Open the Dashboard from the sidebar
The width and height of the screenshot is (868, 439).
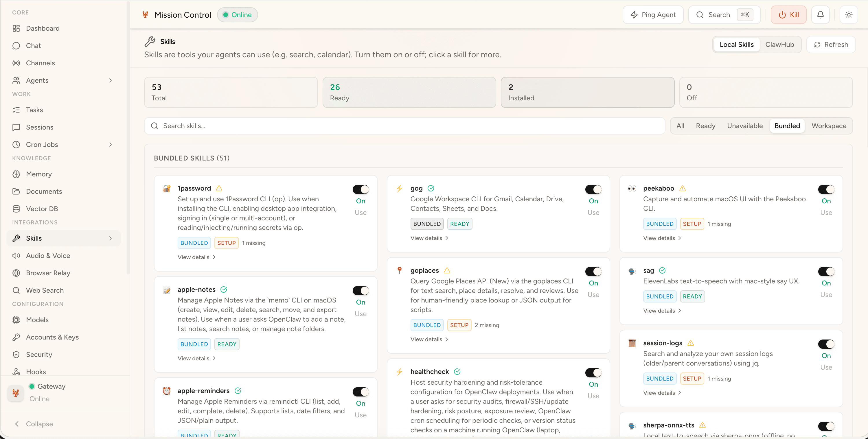43,28
